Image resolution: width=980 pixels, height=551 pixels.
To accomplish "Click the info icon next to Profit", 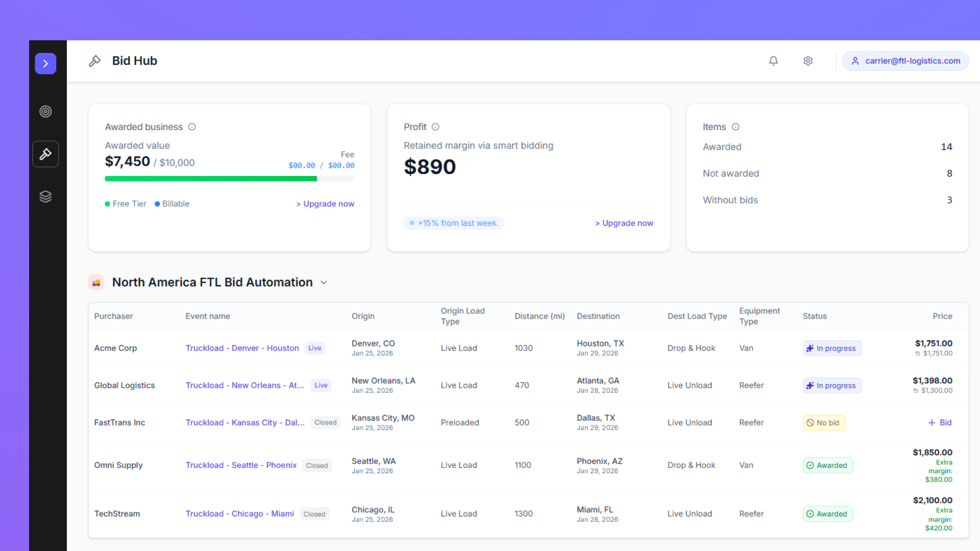I will click(x=435, y=127).
